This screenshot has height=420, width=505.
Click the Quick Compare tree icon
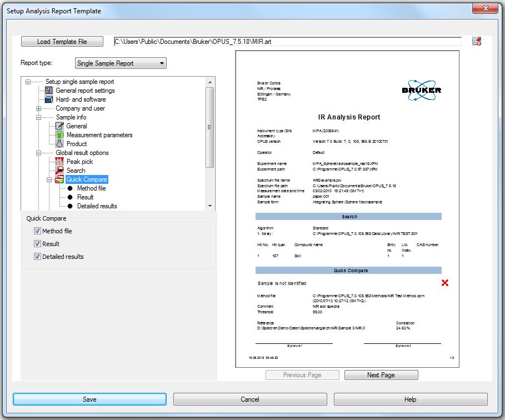pyautogui.click(x=60, y=179)
